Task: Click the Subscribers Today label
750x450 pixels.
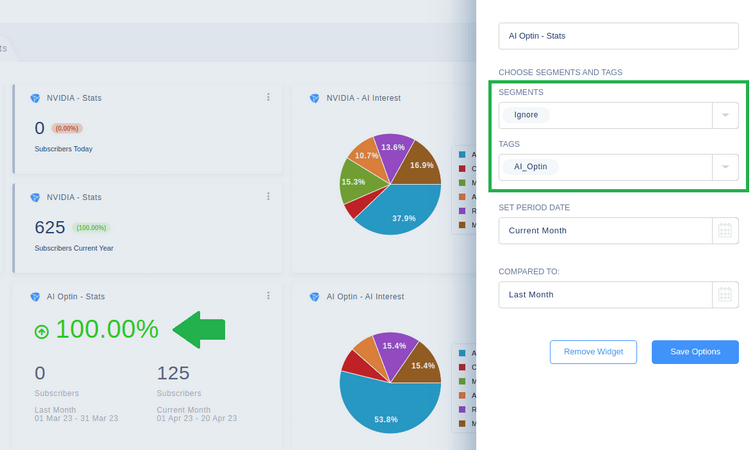Action: pos(64,149)
